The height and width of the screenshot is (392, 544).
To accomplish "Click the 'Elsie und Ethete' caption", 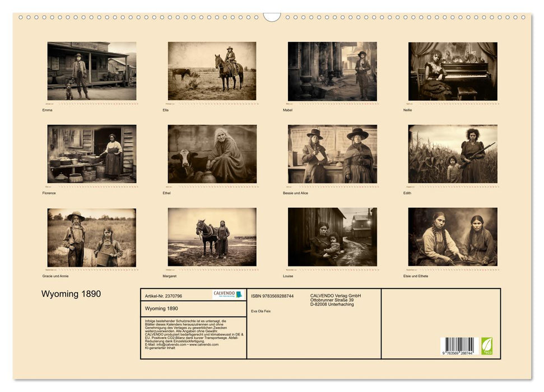I will coord(416,276).
